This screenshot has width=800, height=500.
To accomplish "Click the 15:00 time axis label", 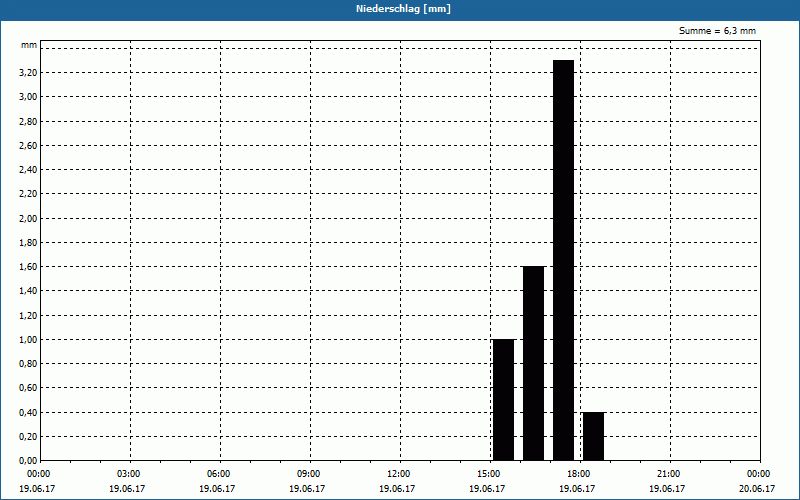I will point(489,474).
